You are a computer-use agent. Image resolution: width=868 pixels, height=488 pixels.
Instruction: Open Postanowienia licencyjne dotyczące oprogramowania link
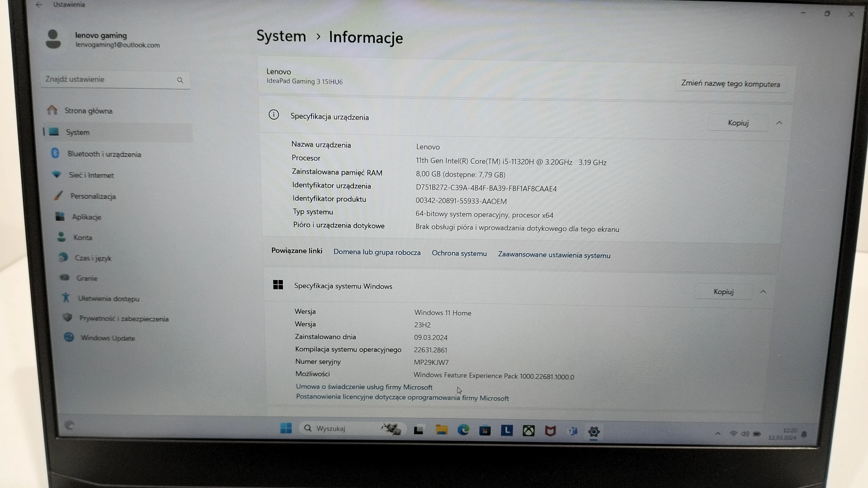pos(402,397)
